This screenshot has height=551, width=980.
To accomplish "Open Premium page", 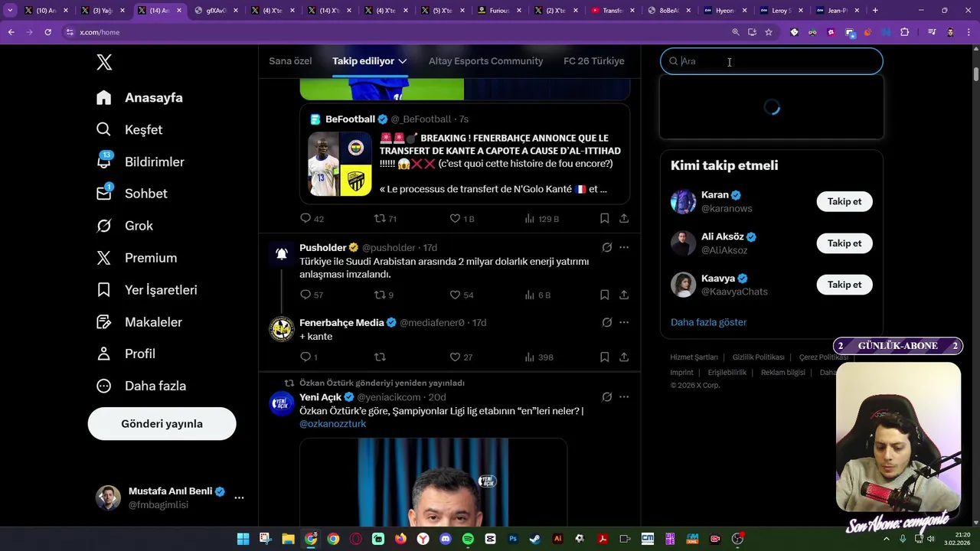I will (x=137, y=258).
